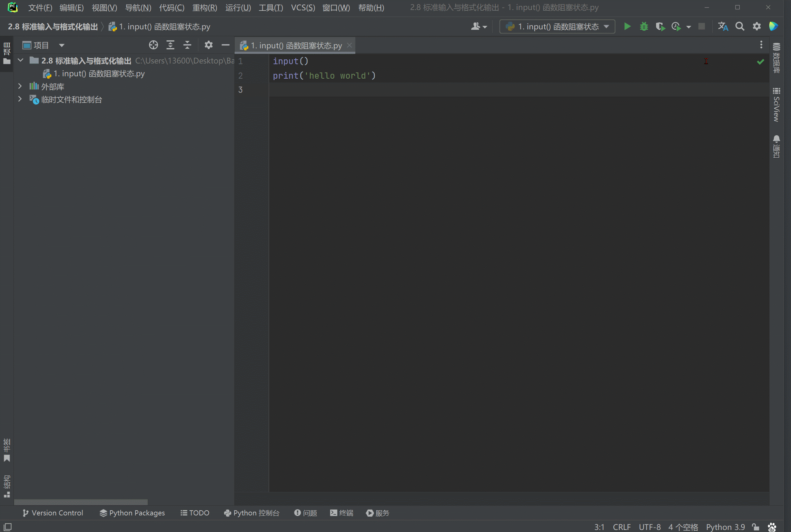Expand the 外部库 external libraries node
This screenshot has height=532, width=791.
19,86
